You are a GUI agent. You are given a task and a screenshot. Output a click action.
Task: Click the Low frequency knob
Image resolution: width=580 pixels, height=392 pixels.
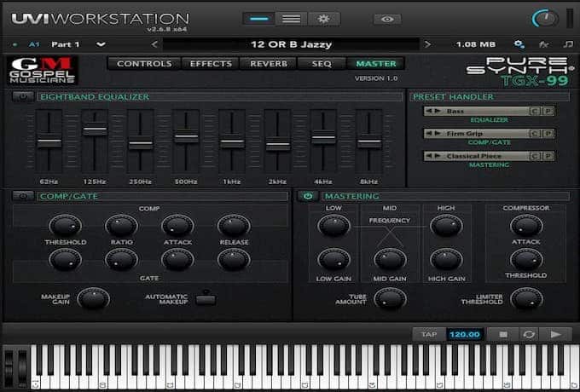click(333, 225)
